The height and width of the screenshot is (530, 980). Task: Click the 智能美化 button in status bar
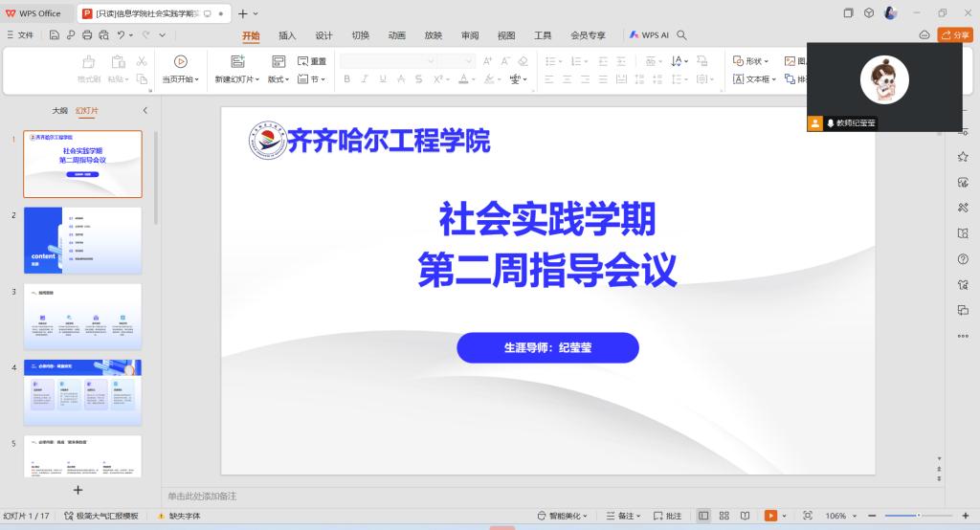[x=563, y=516]
